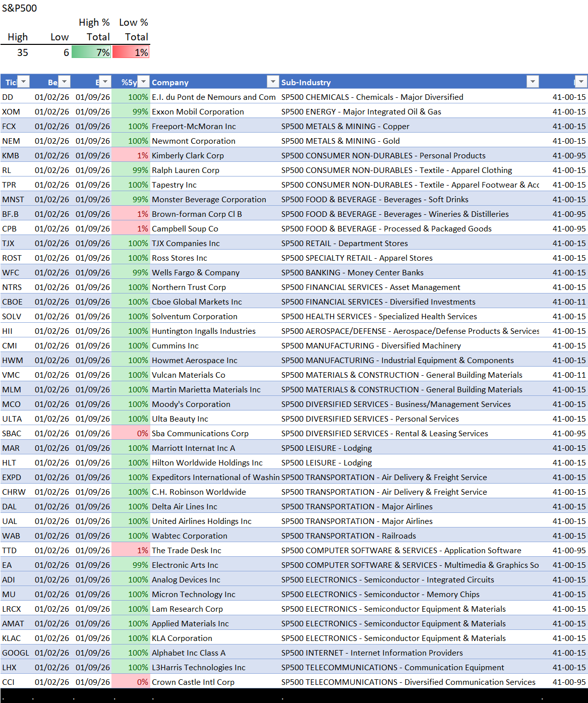Click Vulcan Materials Co cell
Viewport: 588px width, 703px height.
pos(215,375)
